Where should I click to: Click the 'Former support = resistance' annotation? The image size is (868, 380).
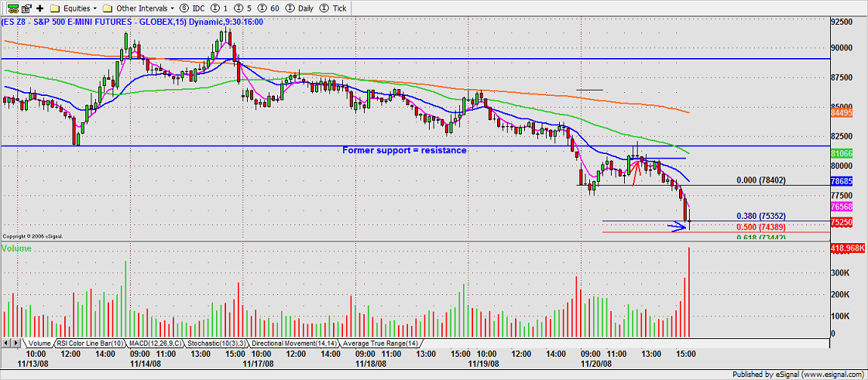(x=404, y=150)
